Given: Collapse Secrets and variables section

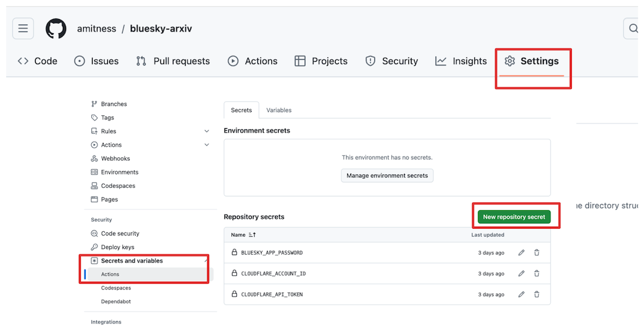Looking at the screenshot, I should [x=205, y=261].
